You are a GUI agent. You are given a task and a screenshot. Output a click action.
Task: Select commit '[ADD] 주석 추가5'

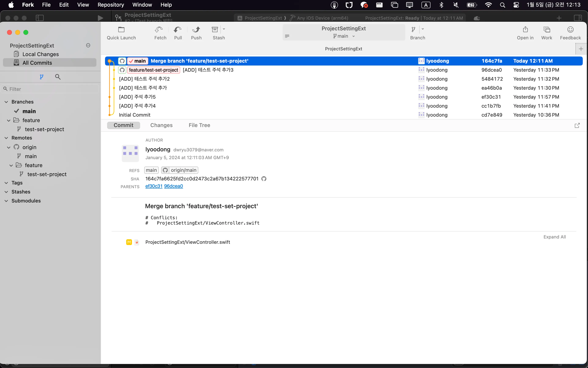coord(344,97)
